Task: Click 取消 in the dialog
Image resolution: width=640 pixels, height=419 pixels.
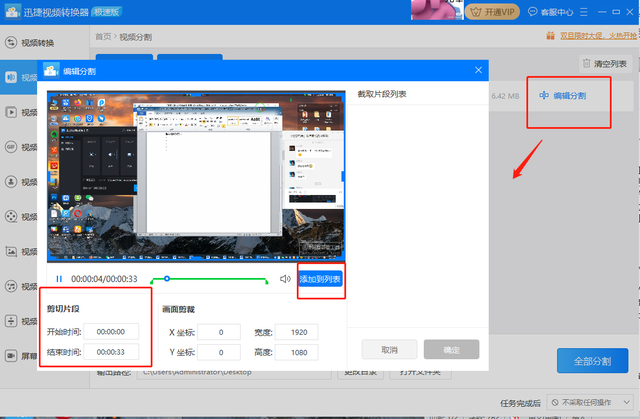Action: [x=389, y=350]
